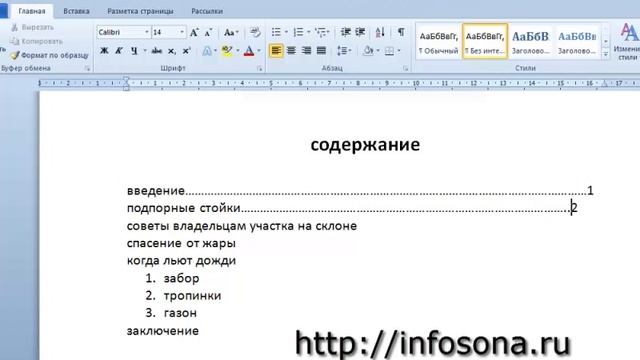
Task: Show paragraph marks with pilcrow button
Action: pyautogui.click(x=401, y=32)
